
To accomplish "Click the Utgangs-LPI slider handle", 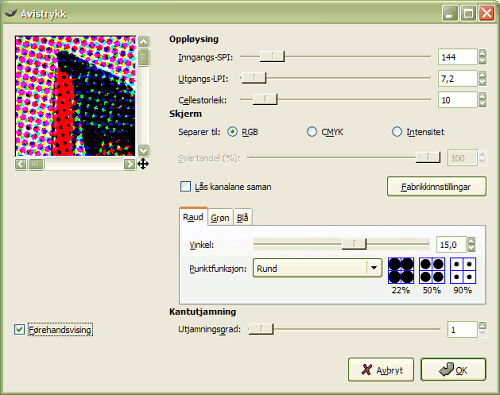I will pos(253,78).
